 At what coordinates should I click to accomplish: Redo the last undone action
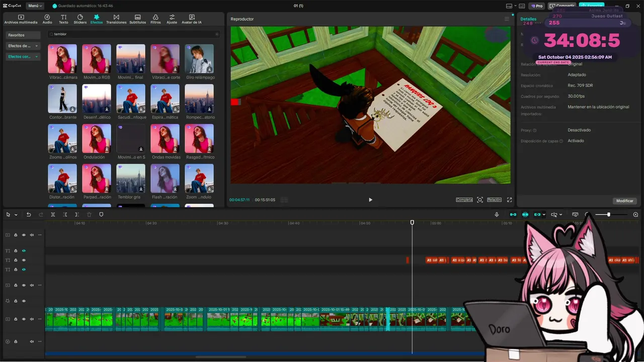[x=41, y=215]
